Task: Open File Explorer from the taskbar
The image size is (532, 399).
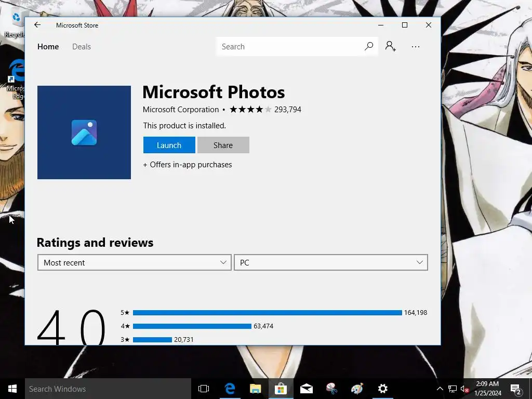Action: pyautogui.click(x=255, y=389)
